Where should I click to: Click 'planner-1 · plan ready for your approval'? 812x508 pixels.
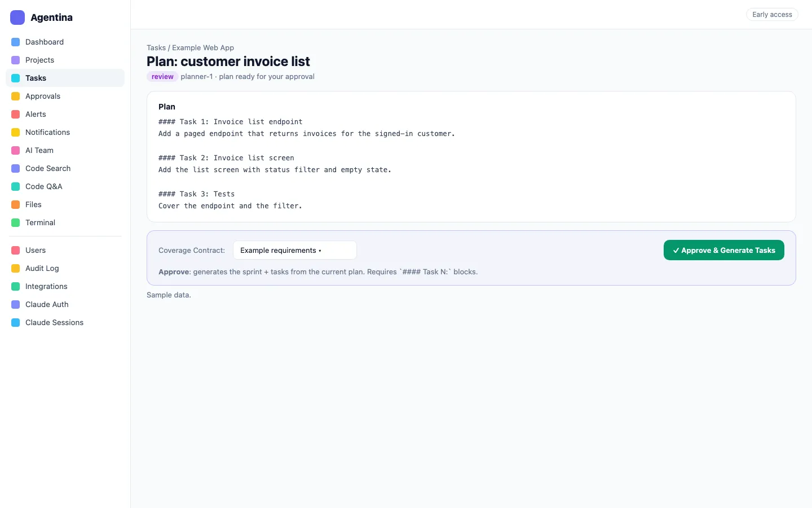(248, 77)
